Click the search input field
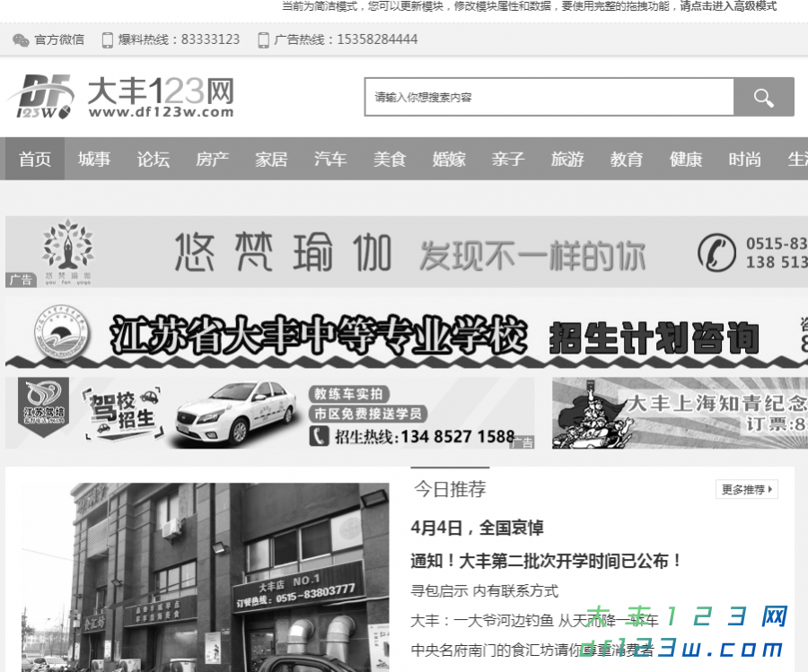 (548, 97)
